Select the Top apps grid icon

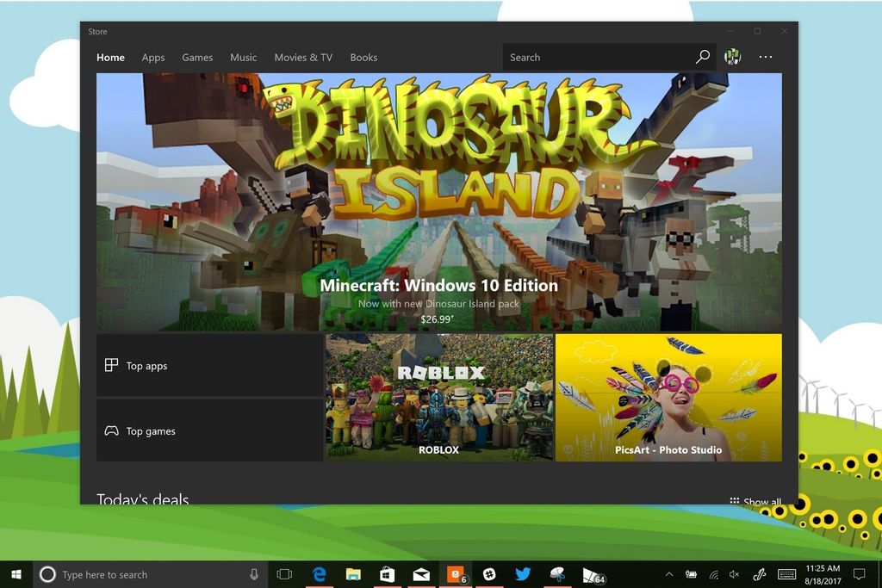pyautogui.click(x=112, y=365)
